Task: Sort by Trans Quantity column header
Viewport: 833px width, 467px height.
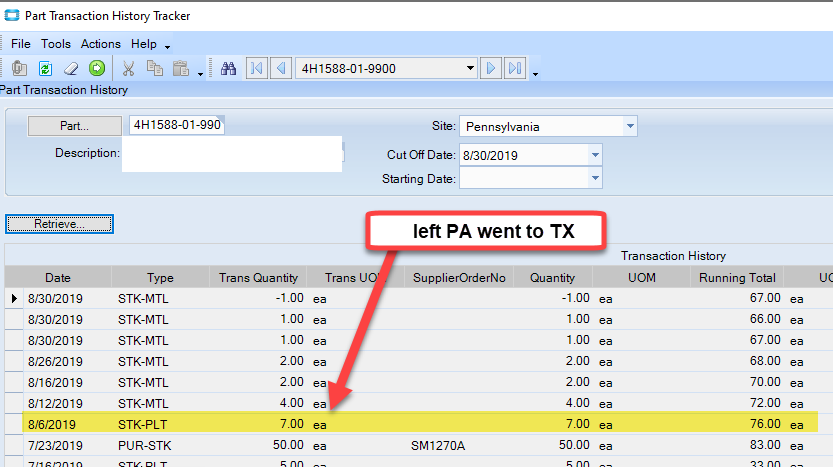Action: (258, 278)
